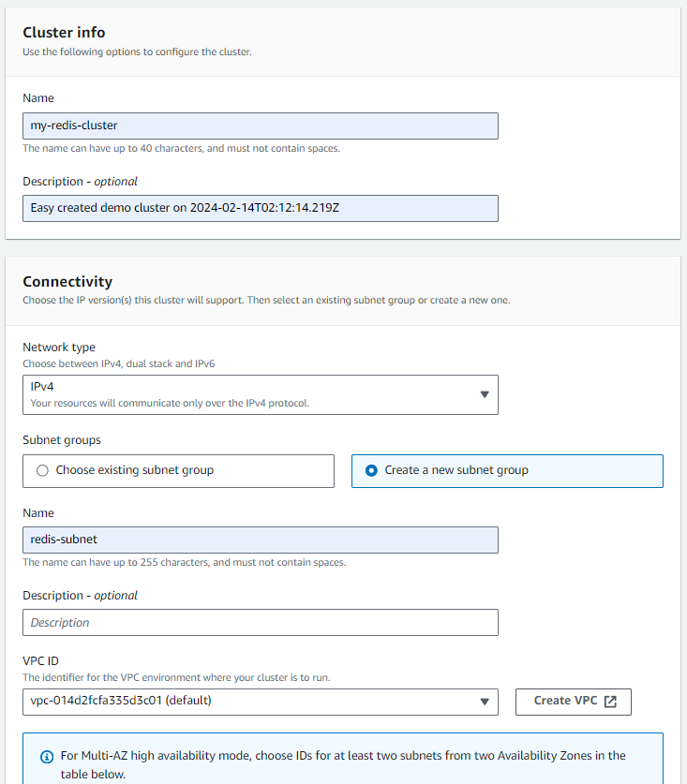Click the empty subnet group Description field
This screenshot has height=784, width=687.
261,622
